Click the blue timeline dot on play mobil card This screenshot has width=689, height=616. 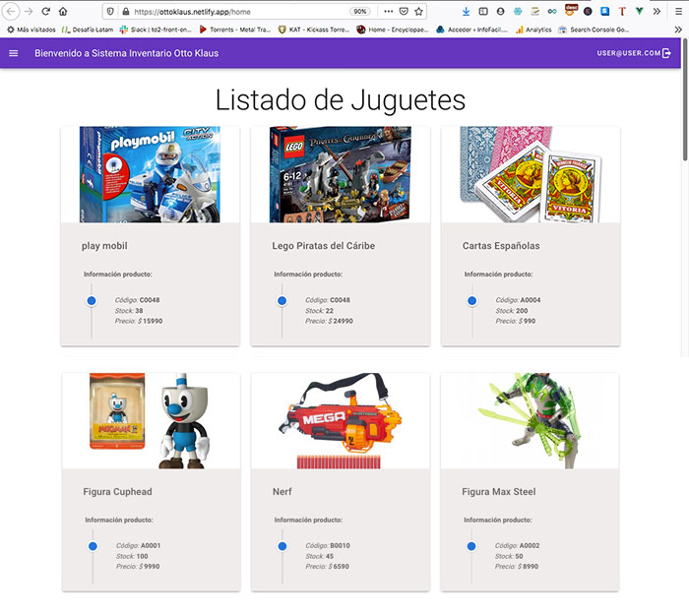92,301
